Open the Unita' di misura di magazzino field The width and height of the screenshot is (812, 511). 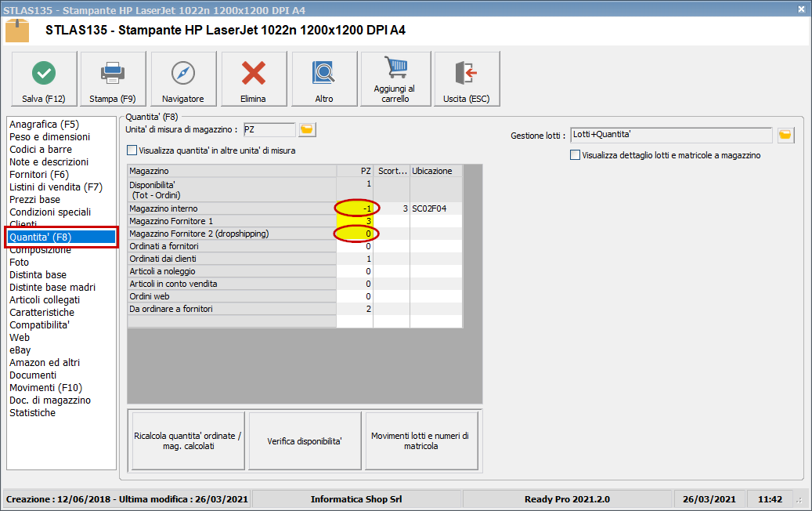[x=269, y=129]
